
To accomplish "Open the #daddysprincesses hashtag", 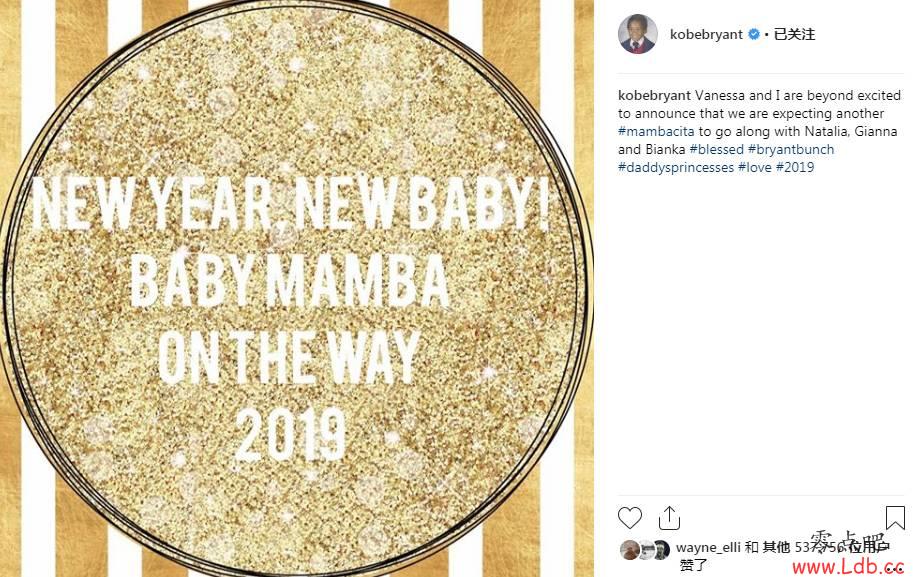I will [x=676, y=168].
